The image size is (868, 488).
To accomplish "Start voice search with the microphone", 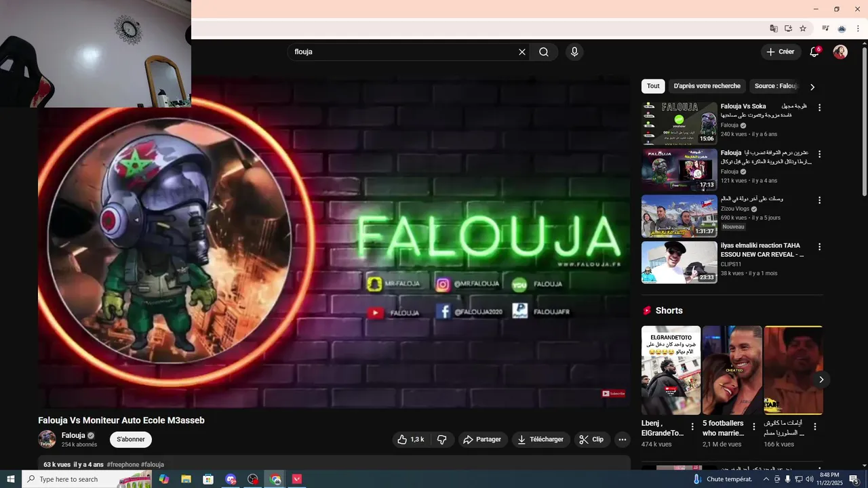I will coord(574,52).
